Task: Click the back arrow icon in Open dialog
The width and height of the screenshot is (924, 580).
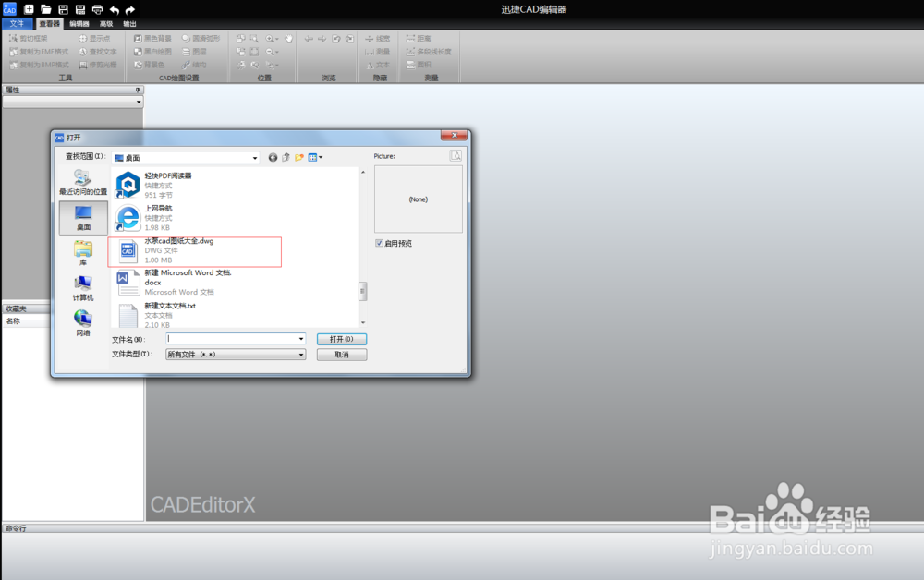Action: point(273,157)
